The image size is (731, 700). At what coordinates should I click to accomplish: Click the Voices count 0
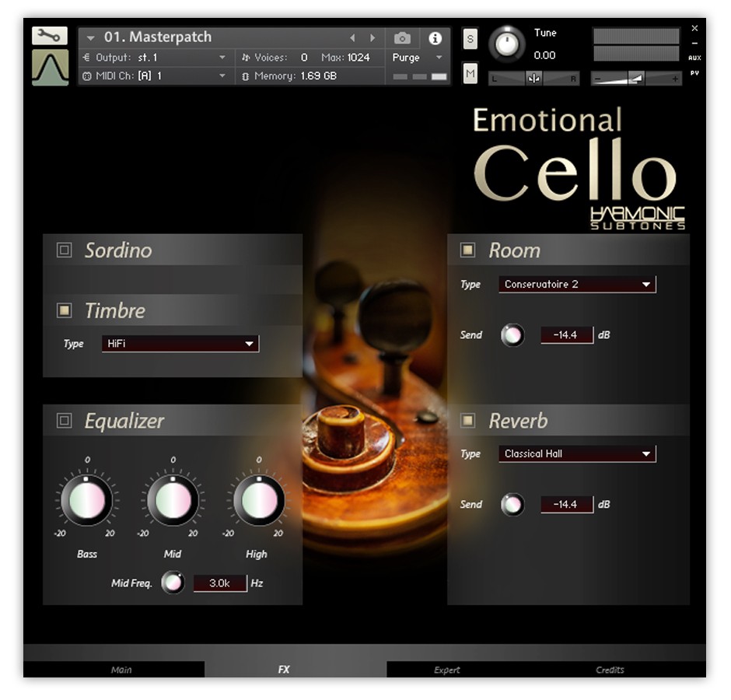[x=304, y=58]
